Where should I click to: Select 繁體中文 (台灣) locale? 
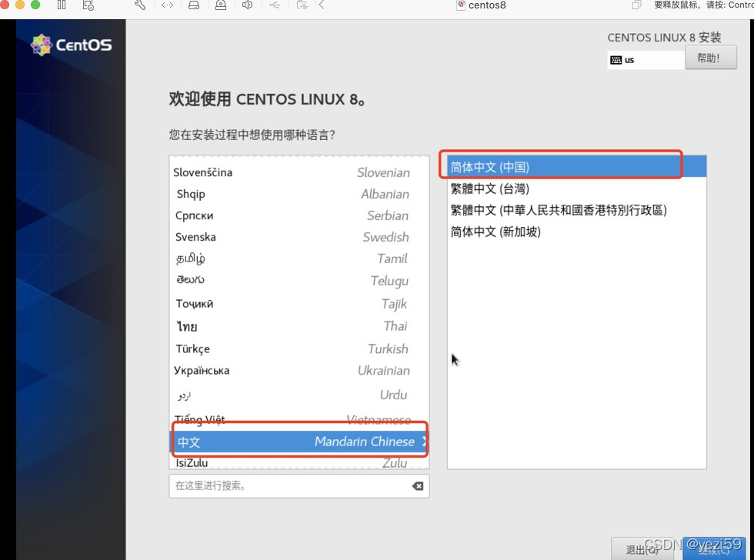pyautogui.click(x=576, y=188)
